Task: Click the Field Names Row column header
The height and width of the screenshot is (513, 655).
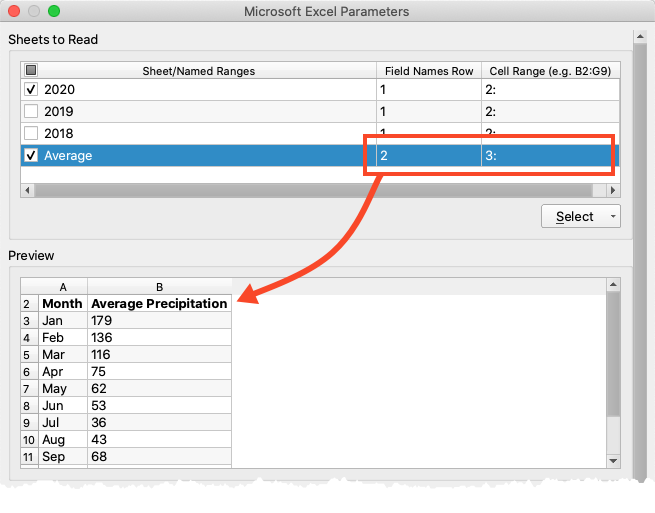Action: tap(427, 70)
